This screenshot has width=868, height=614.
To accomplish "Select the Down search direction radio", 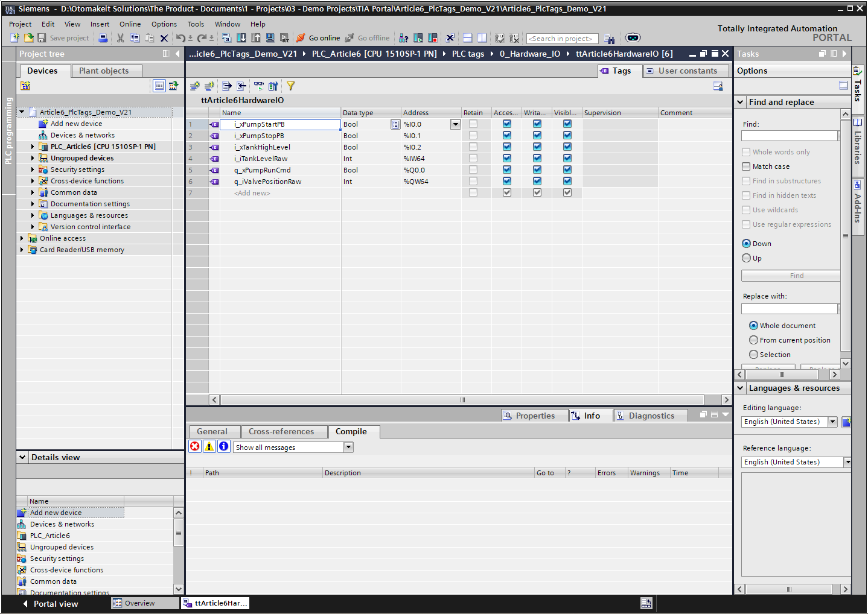I will tap(747, 244).
